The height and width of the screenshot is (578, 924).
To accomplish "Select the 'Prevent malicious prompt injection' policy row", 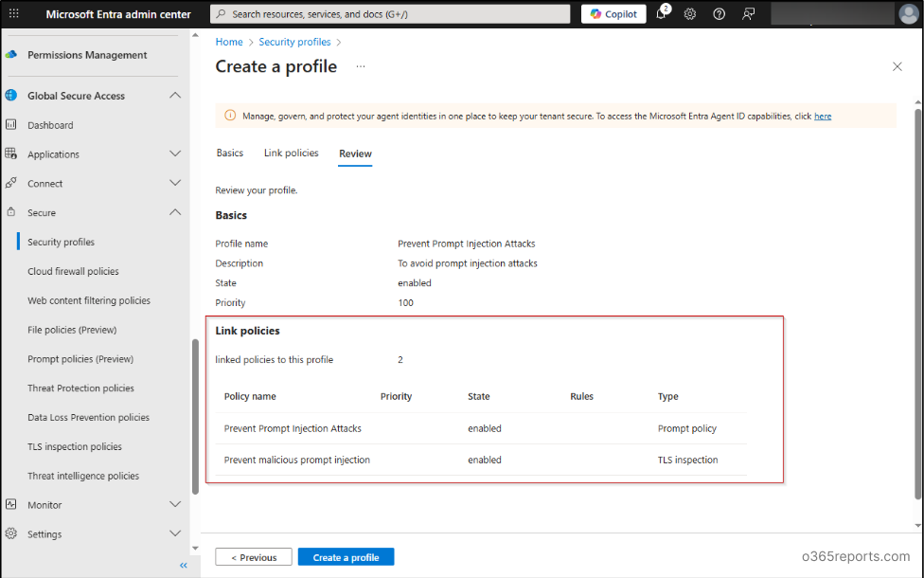I will coord(482,460).
